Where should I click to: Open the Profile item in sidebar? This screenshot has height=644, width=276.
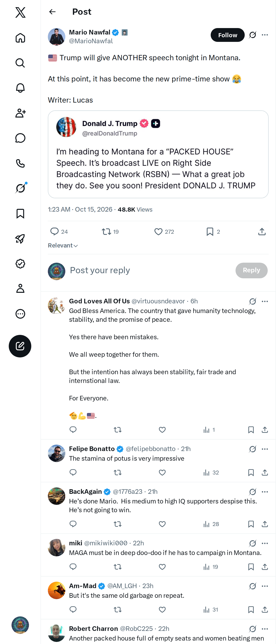point(20,288)
